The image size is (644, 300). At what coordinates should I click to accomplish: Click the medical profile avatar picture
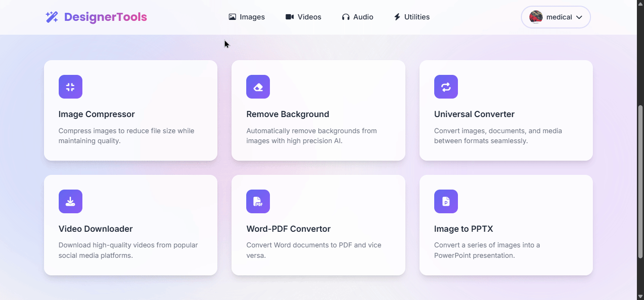click(x=536, y=17)
